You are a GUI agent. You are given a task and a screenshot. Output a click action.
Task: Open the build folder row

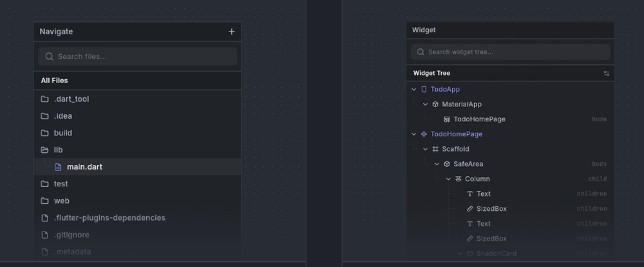(x=137, y=133)
